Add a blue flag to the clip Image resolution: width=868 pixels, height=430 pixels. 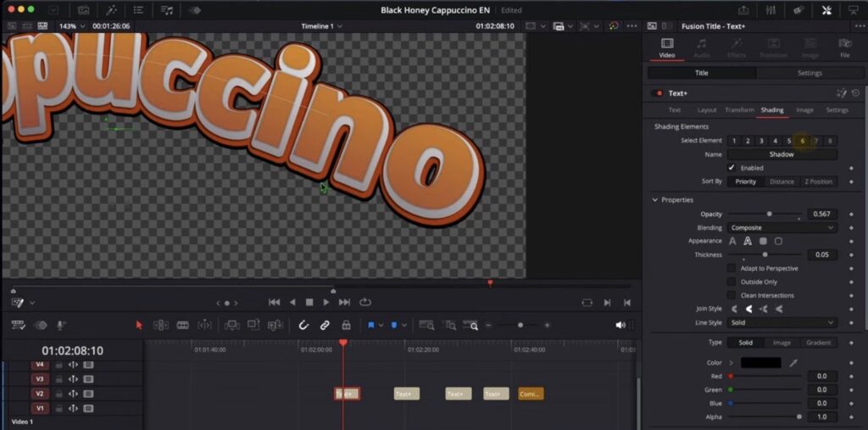click(371, 326)
